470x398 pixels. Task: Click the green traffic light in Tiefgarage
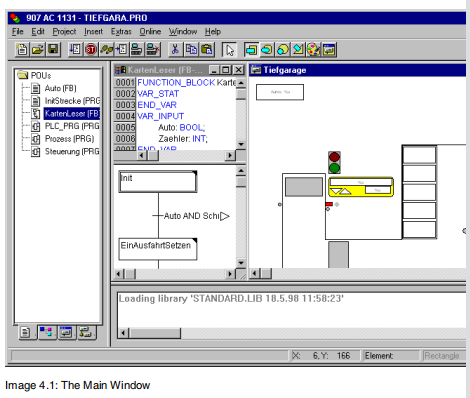334,168
